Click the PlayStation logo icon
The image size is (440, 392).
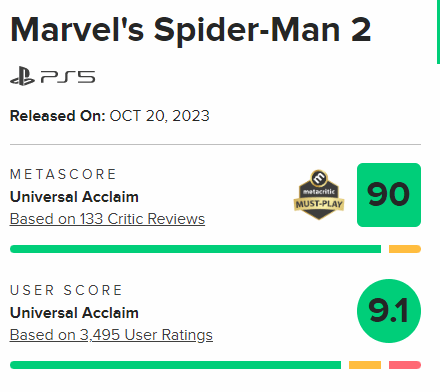(22, 76)
